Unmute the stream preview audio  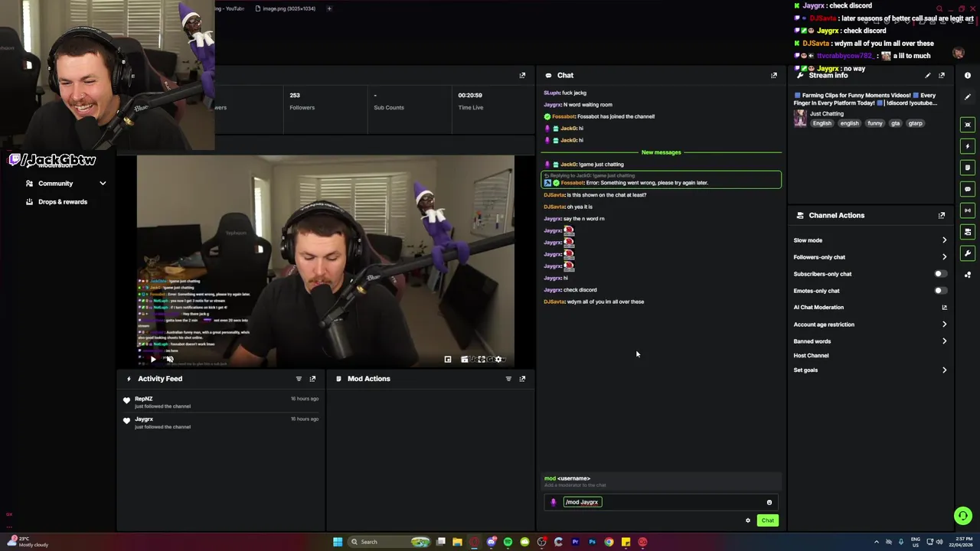tap(170, 359)
